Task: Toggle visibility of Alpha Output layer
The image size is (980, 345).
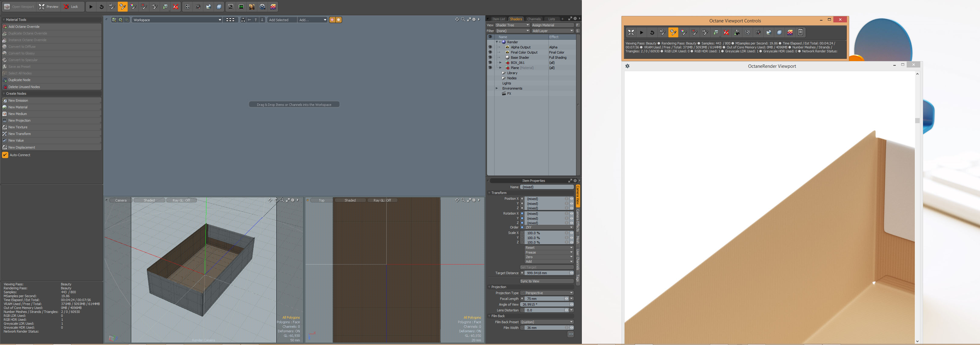Action: click(490, 47)
